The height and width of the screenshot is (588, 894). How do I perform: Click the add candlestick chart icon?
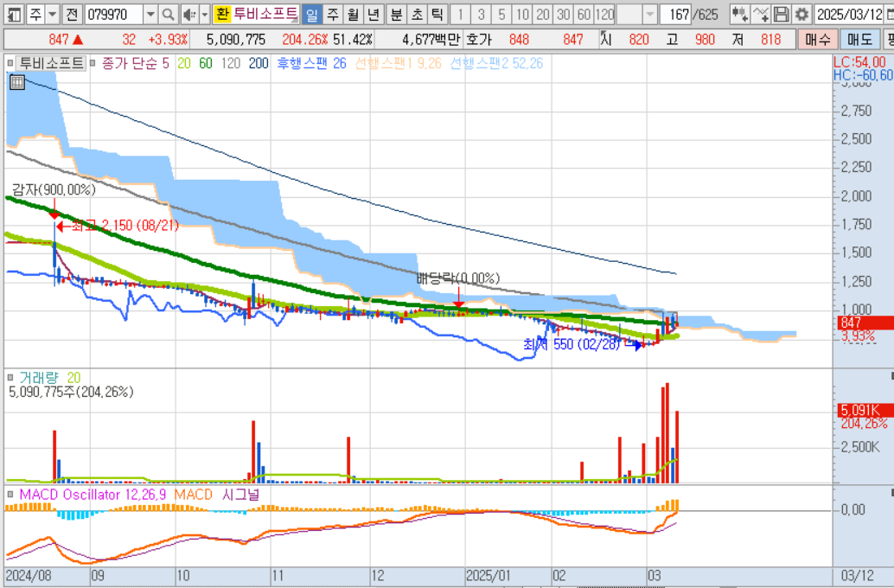pyautogui.click(x=739, y=14)
